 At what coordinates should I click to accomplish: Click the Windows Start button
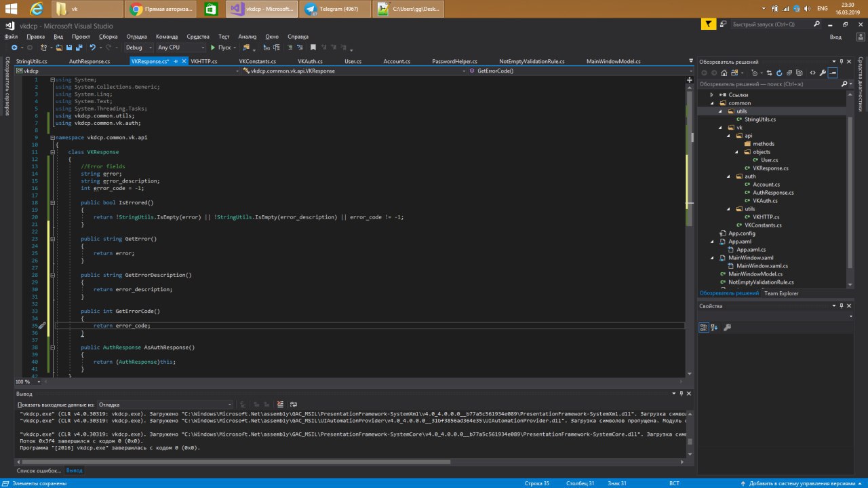coord(11,10)
